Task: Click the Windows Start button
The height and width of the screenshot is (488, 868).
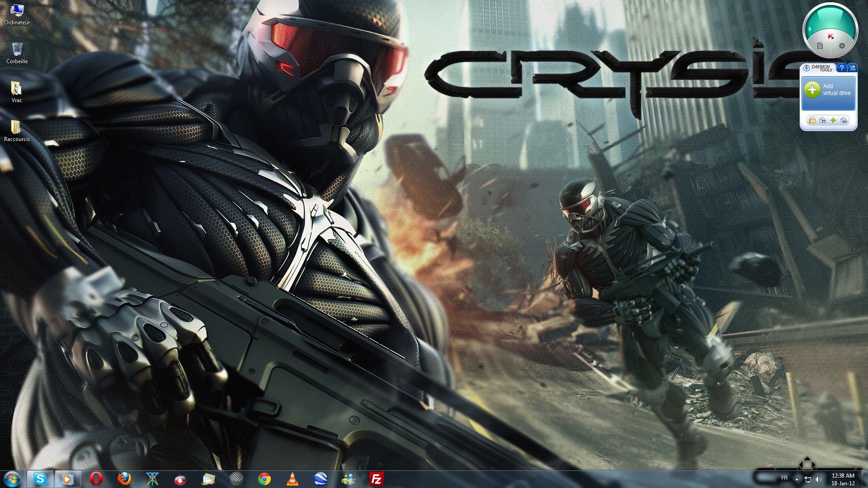Action: [x=12, y=479]
